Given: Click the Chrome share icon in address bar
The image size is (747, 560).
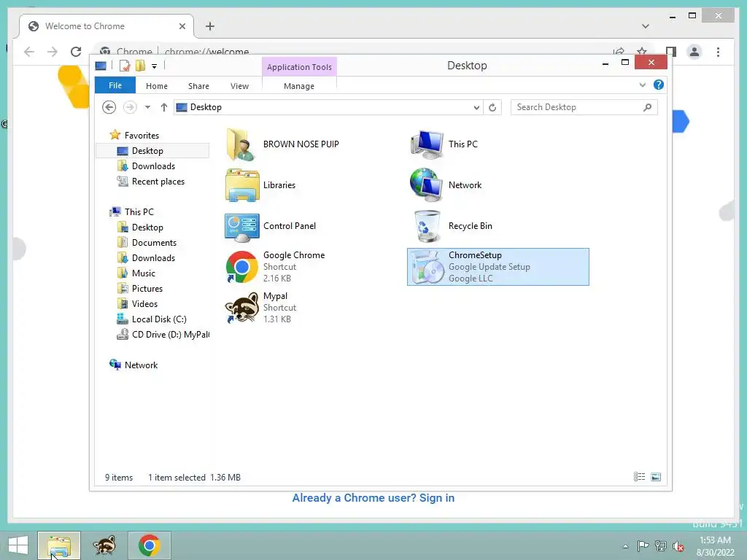Looking at the screenshot, I should [x=619, y=52].
